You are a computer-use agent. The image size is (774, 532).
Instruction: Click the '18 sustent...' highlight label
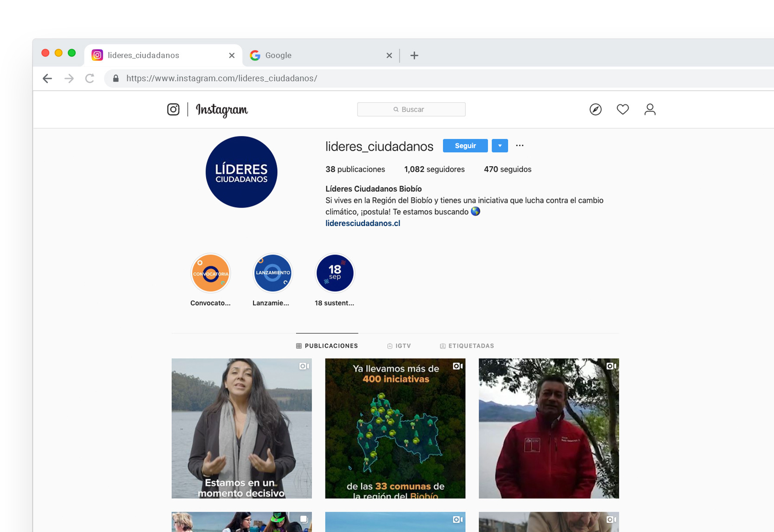[x=334, y=303]
